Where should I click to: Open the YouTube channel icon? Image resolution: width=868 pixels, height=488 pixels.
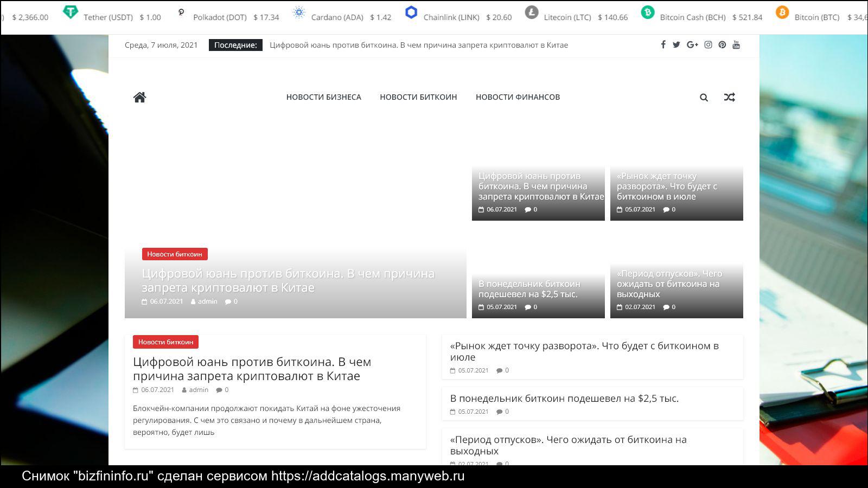click(736, 45)
